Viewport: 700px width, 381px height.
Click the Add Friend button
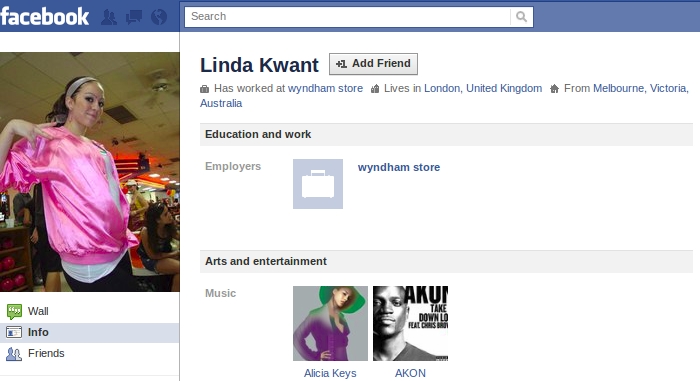point(373,64)
